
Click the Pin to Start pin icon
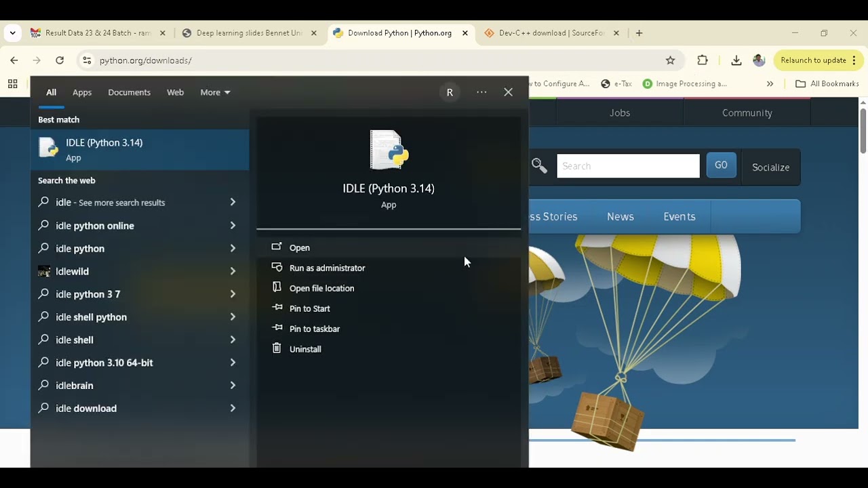277,308
